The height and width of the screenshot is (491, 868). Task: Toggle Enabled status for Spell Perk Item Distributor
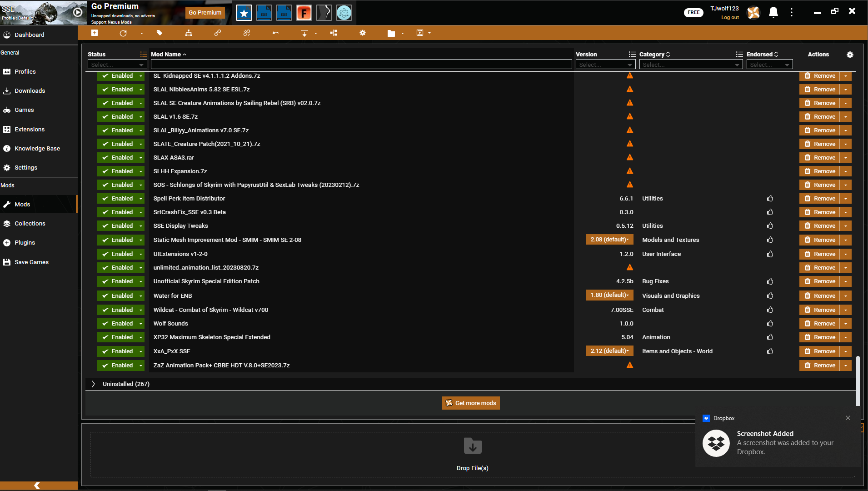click(117, 199)
